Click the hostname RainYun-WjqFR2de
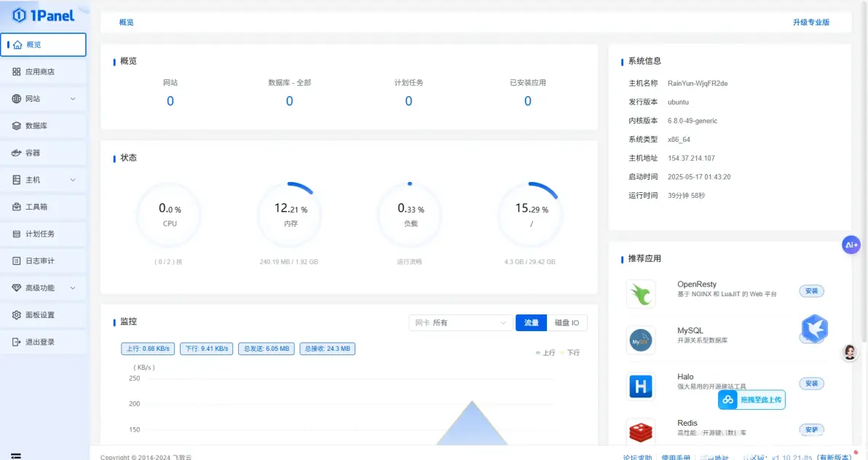This screenshot has height=460, width=868. point(698,84)
